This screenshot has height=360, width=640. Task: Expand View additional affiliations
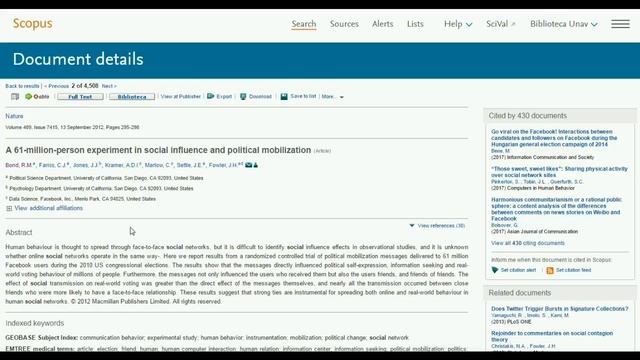49,208
